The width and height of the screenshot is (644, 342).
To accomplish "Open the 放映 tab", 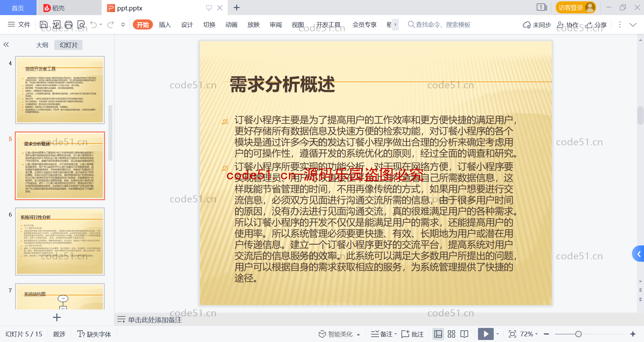I will pos(254,24).
